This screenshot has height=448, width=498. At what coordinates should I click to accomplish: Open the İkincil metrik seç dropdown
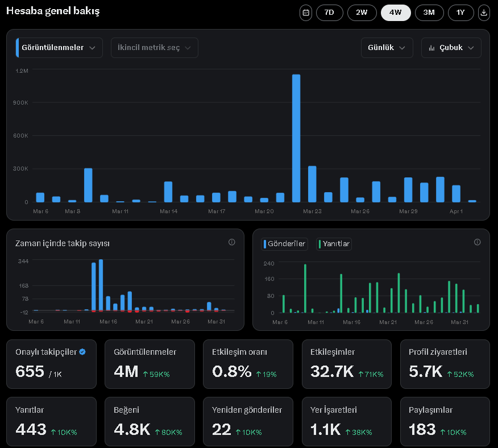click(154, 48)
